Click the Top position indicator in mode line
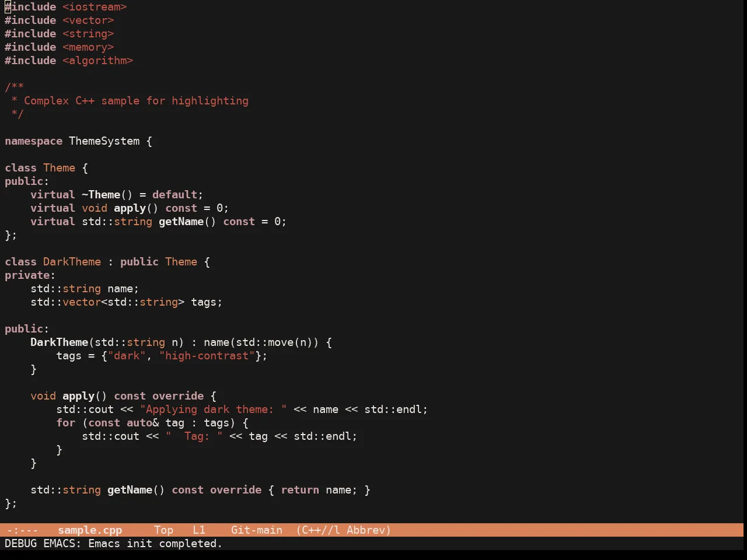This screenshot has width=747, height=560. tap(164, 530)
